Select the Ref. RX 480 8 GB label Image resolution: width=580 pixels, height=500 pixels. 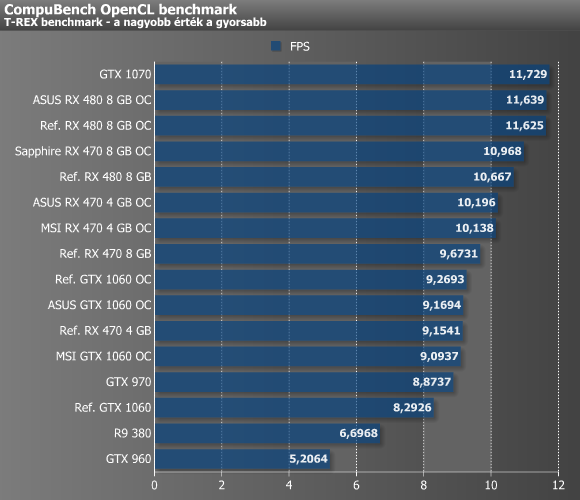pos(105,177)
